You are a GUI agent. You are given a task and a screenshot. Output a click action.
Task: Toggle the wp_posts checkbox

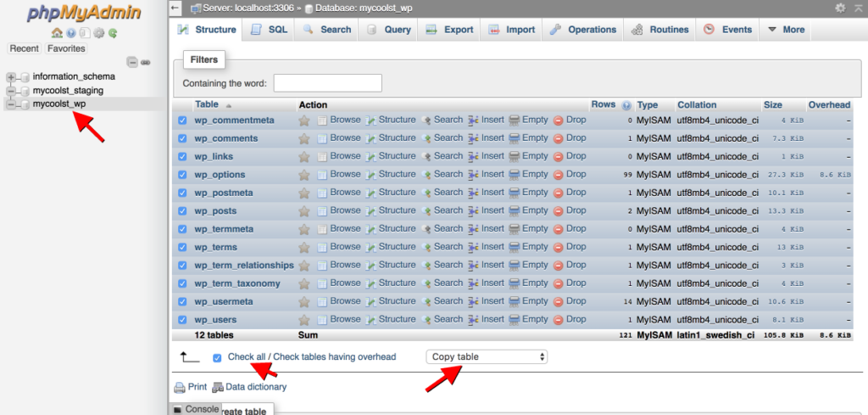click(x=182, y=211)
